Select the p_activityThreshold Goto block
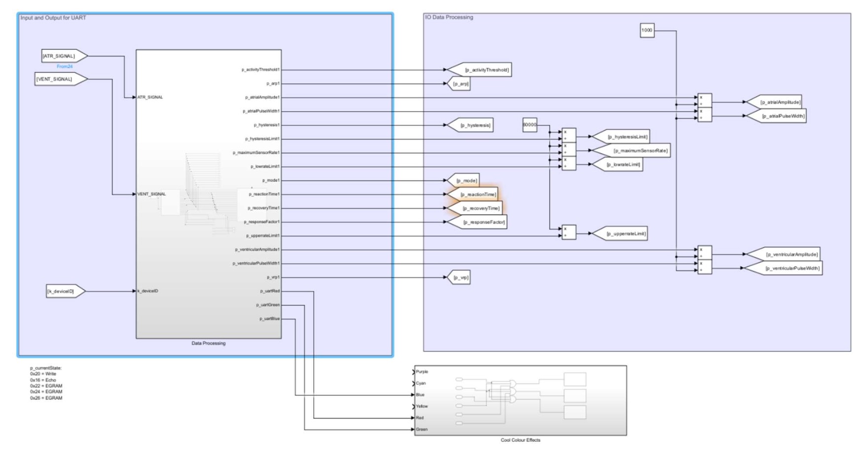The width and height of the screenshot is (868, 464). coord(479,70)
